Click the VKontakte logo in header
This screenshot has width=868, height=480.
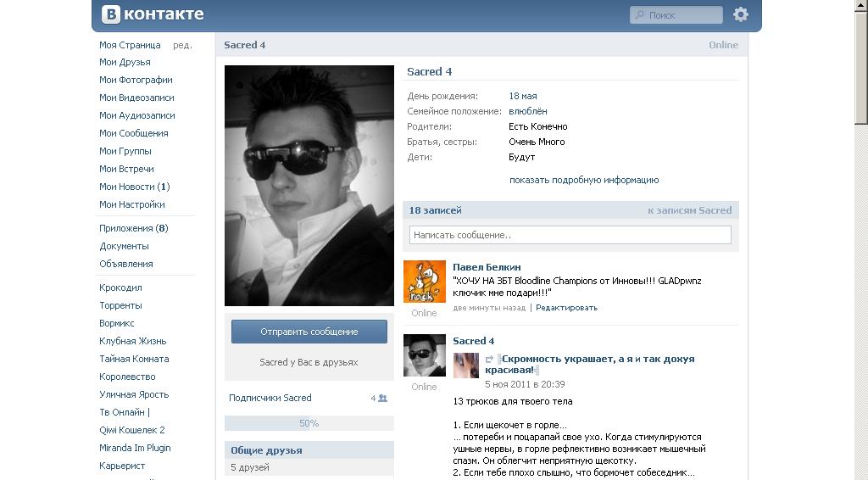coord(153,14)
